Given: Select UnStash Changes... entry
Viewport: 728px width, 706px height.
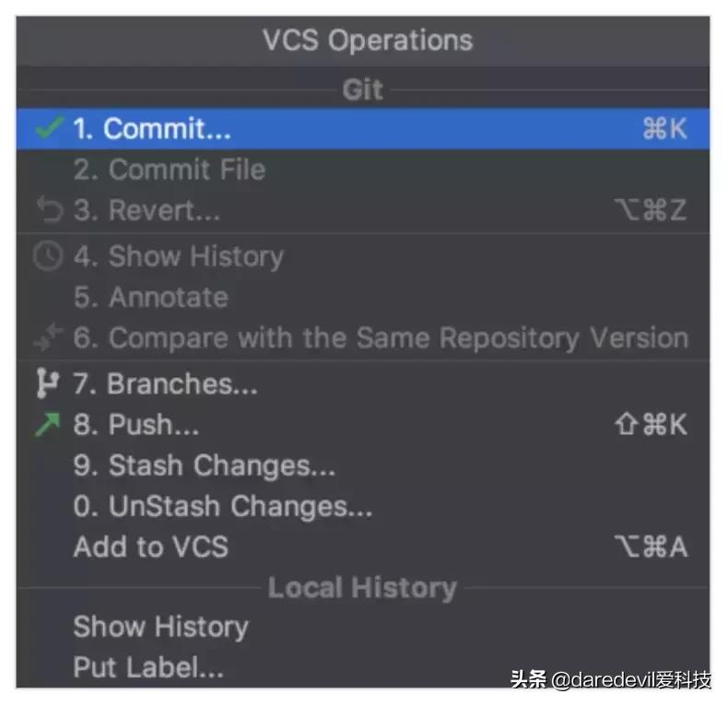Looking at the screenshot, I should click(222, 506).
